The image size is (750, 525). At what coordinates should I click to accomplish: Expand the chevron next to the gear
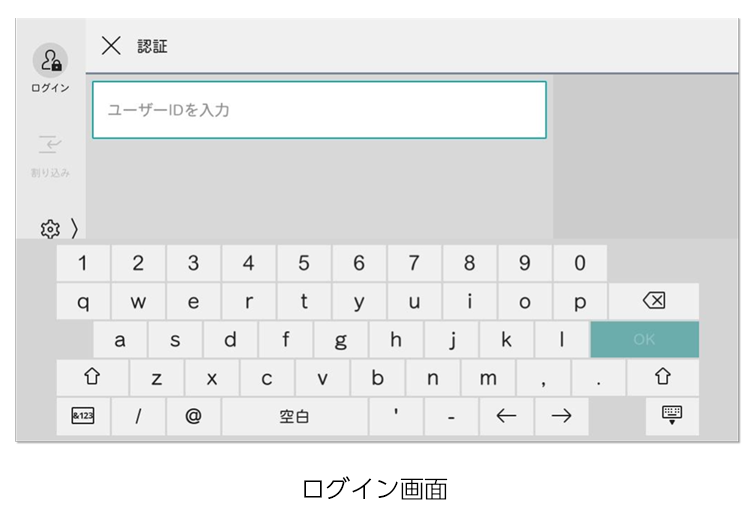coord(74,229)
